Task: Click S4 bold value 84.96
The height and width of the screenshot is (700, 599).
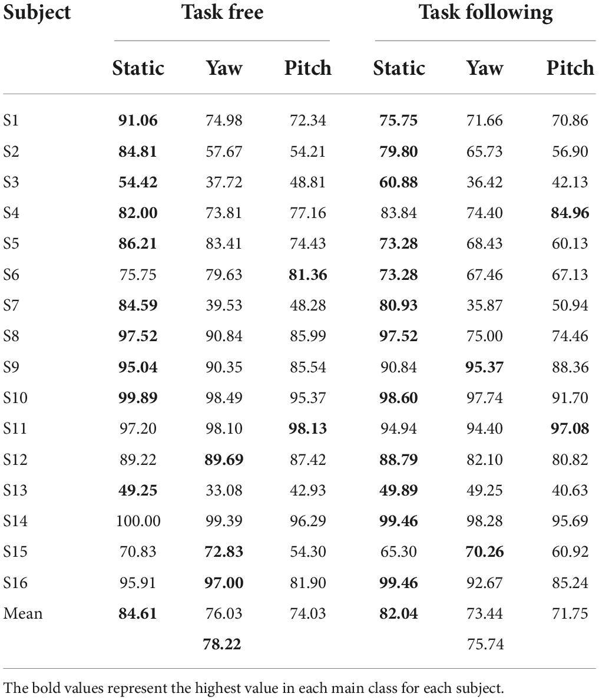Action: (x=570, y=213)
